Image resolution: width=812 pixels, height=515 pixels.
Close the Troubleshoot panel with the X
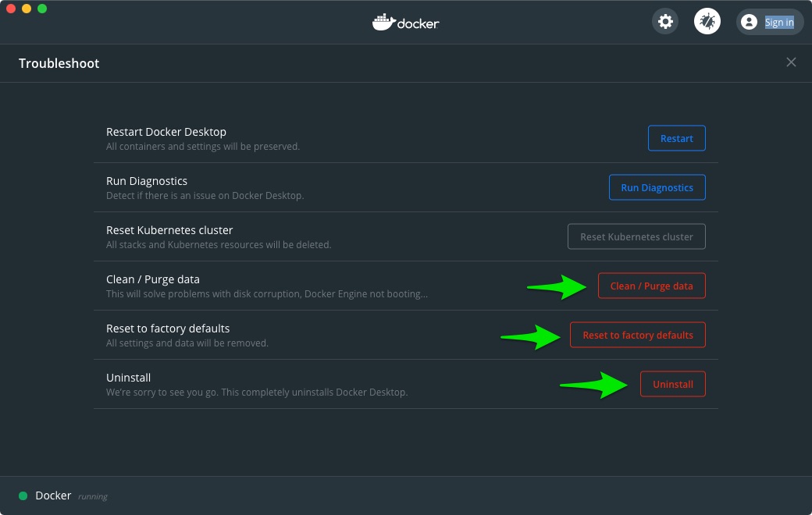tap(791, 62)
